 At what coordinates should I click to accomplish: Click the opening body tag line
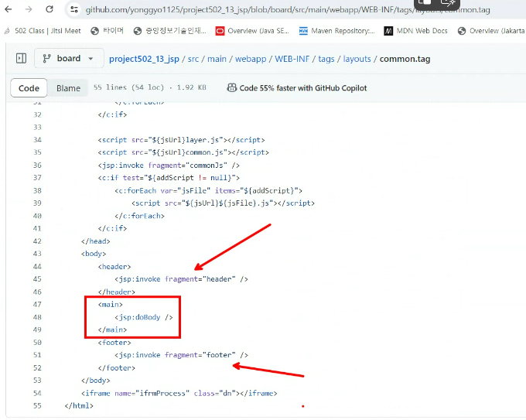[94, 254]
